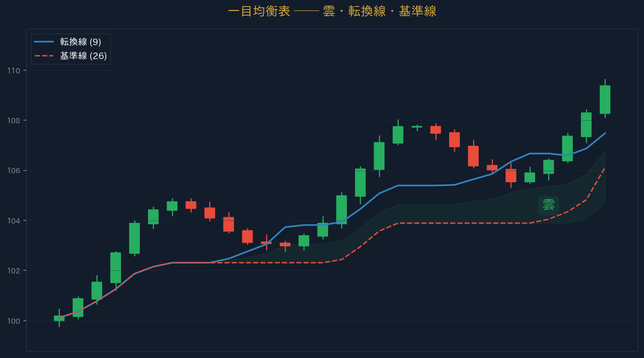
Task: Click the 雲 cloud label badge
Action: (549, 205)
